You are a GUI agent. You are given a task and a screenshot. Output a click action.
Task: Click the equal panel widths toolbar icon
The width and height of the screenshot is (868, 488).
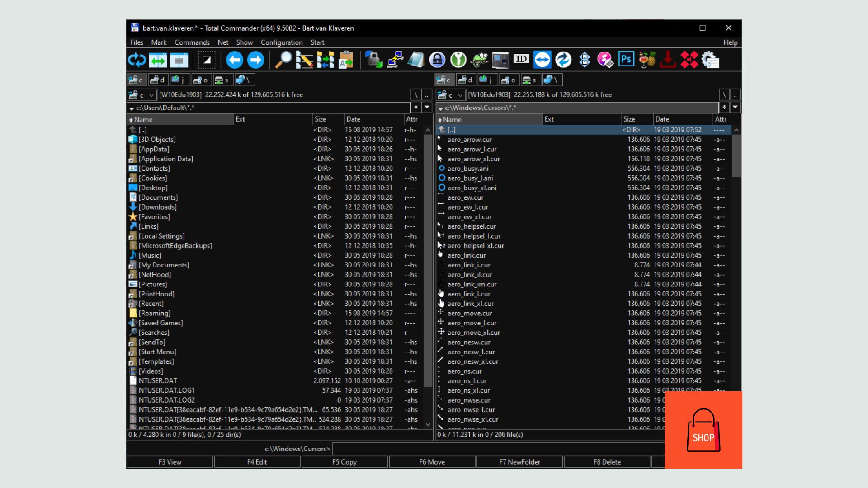[179, 60]
